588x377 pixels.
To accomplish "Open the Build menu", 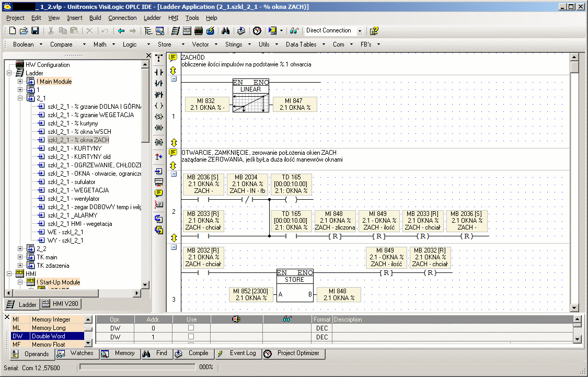I will pyautogui.click(x=95, y=18).
